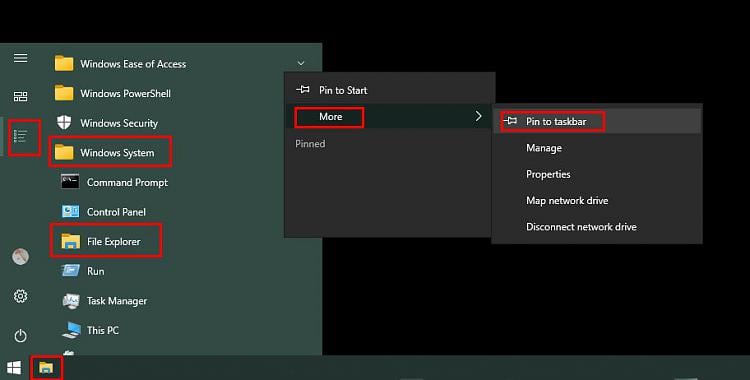Open Windows PowerShell folder label

[x=125, y=93]
